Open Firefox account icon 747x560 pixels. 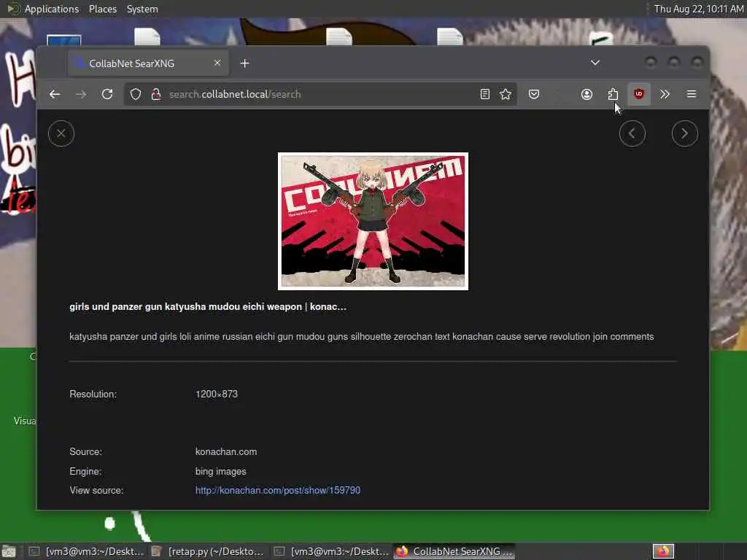click(x=587, y=94)
